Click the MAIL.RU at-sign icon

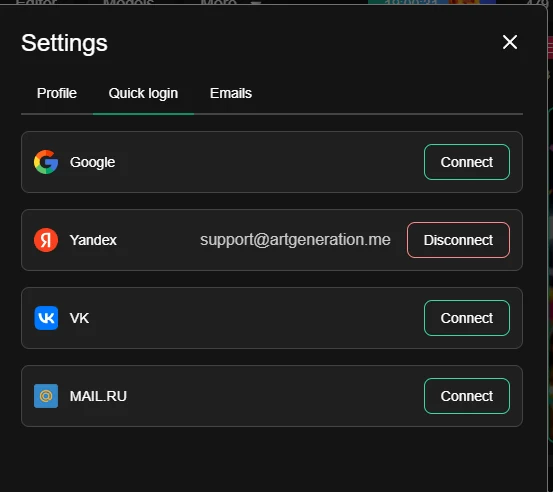coord(46,396)
